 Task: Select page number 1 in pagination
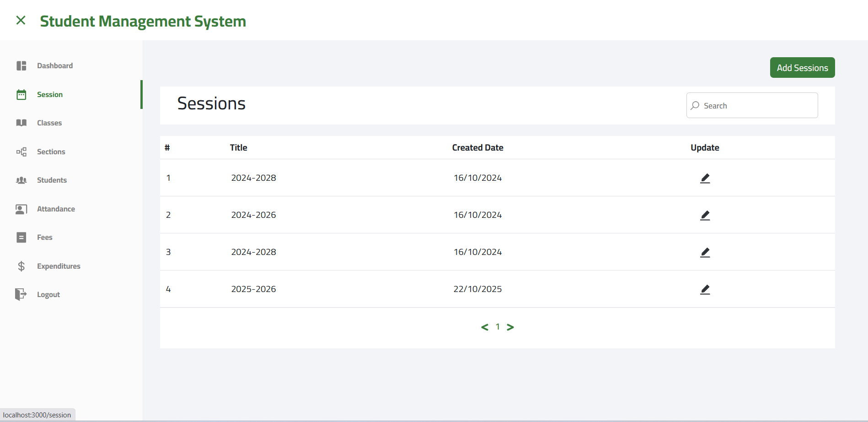498,327
